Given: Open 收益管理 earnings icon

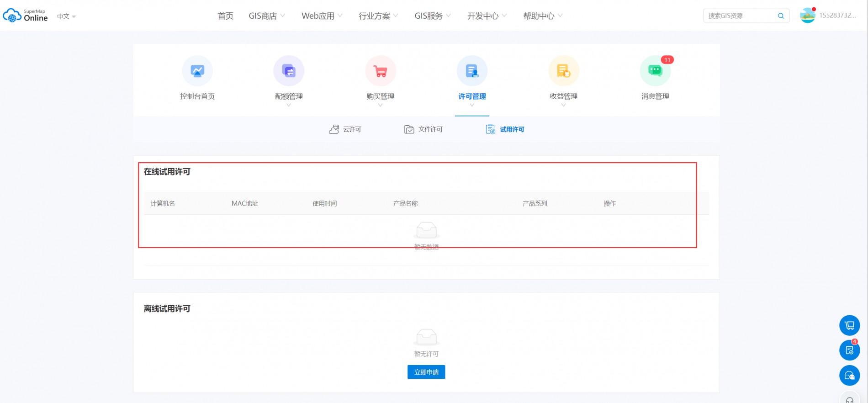Looking at the screenshot, I should pos(563,71).
